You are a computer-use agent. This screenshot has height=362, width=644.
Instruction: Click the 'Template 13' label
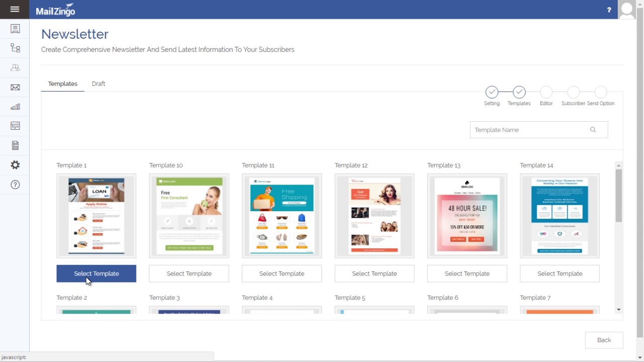tap(444, 165)
